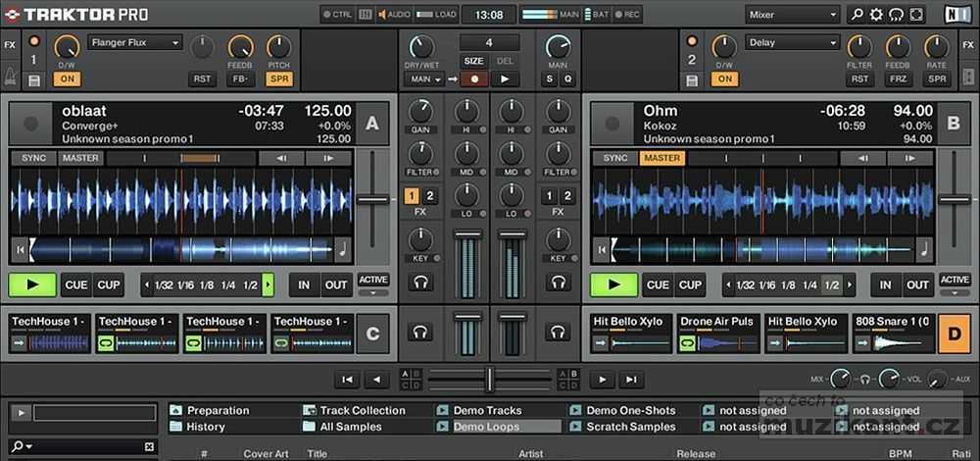Open Delay effect selector dropdown
The width and height of the screenshot is (980, 461).
(792, 43)
